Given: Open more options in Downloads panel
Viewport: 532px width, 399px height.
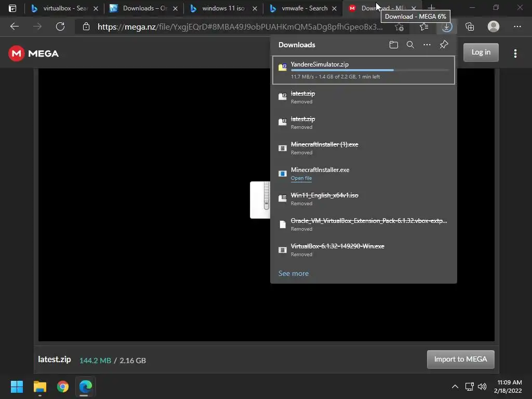Looking at the screenshot, I should click(427, 45).
